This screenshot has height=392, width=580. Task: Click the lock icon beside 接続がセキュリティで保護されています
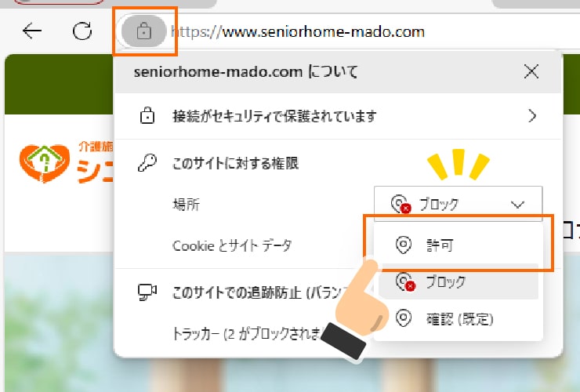tap(147, 115)
